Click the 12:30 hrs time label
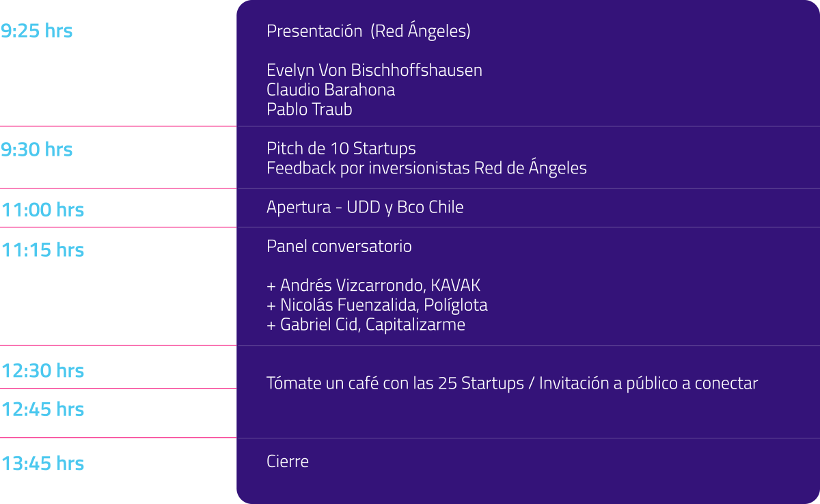Screen dimensions: 820x504 (x=42, y=371)
